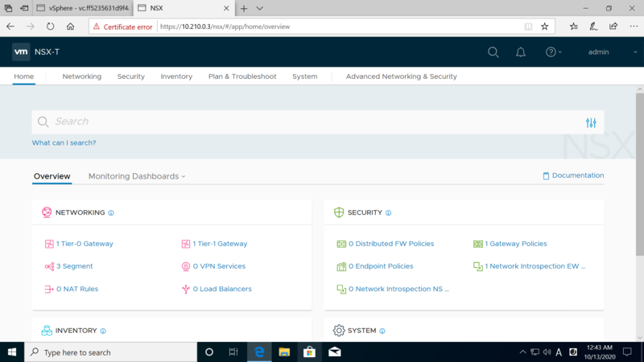Open the notifications bell icon
This screenshot has height=362, width=644.
(521, 52)
